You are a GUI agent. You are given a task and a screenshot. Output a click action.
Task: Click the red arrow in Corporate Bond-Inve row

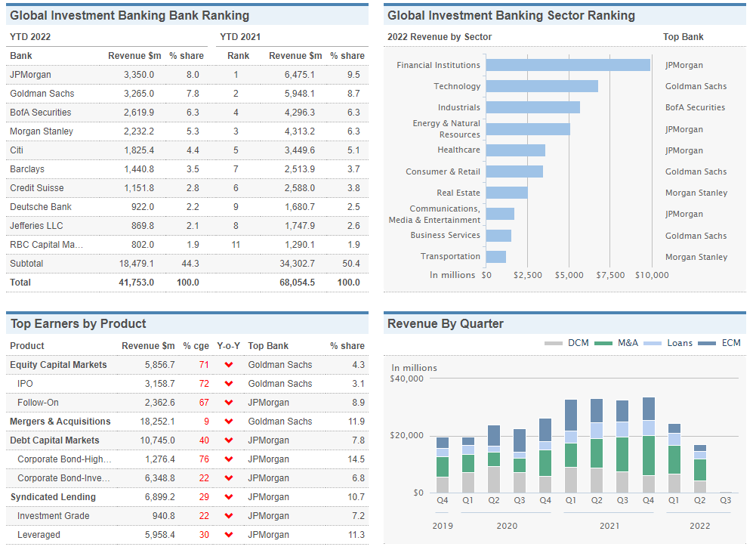[229, 477]
